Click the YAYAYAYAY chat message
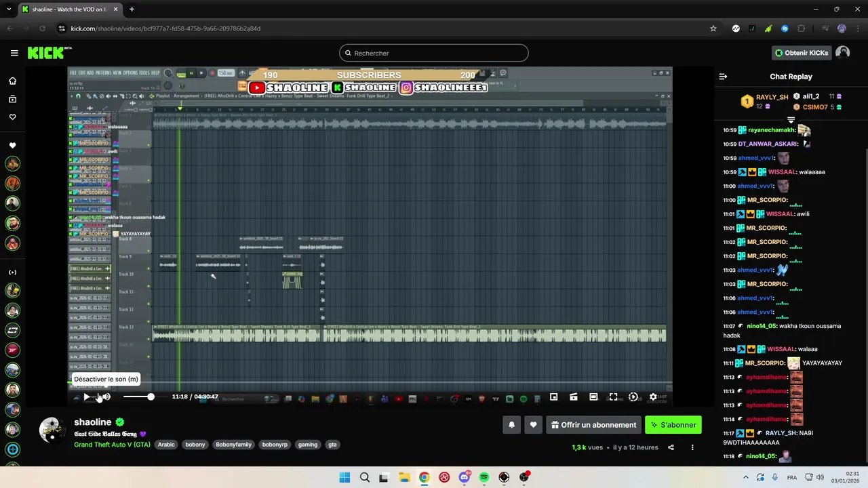Viewport: 868px width, 488px height. [822, 363]
